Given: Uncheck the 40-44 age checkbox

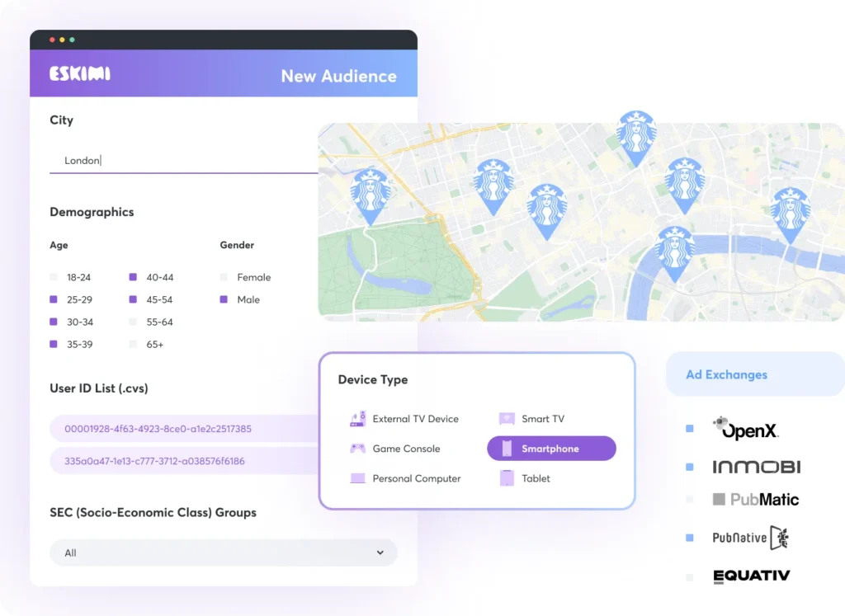Looking at the screenshot, I should [x=133, y=277].
